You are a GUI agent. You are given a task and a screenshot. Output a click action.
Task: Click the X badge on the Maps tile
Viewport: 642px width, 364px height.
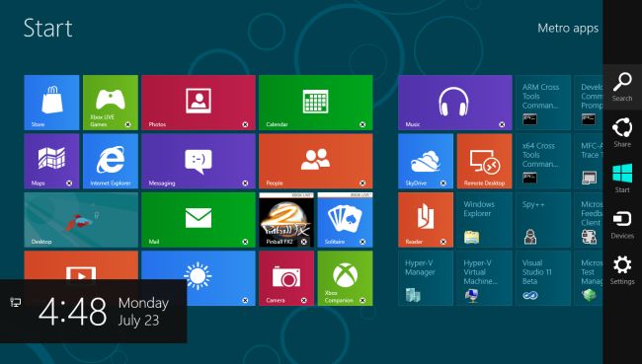point(69,183)
